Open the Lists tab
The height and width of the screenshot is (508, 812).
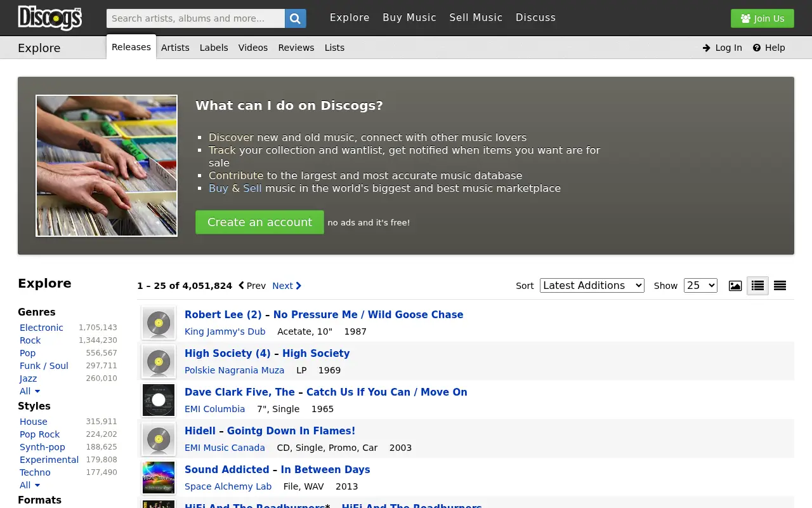334,48
